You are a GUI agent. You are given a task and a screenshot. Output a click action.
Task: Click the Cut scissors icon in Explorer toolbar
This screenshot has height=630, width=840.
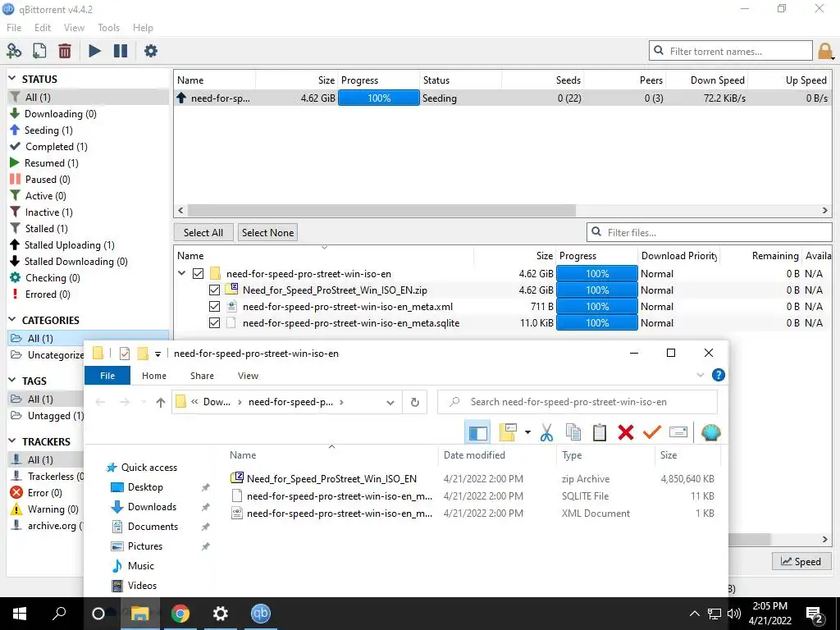(546, 432)
